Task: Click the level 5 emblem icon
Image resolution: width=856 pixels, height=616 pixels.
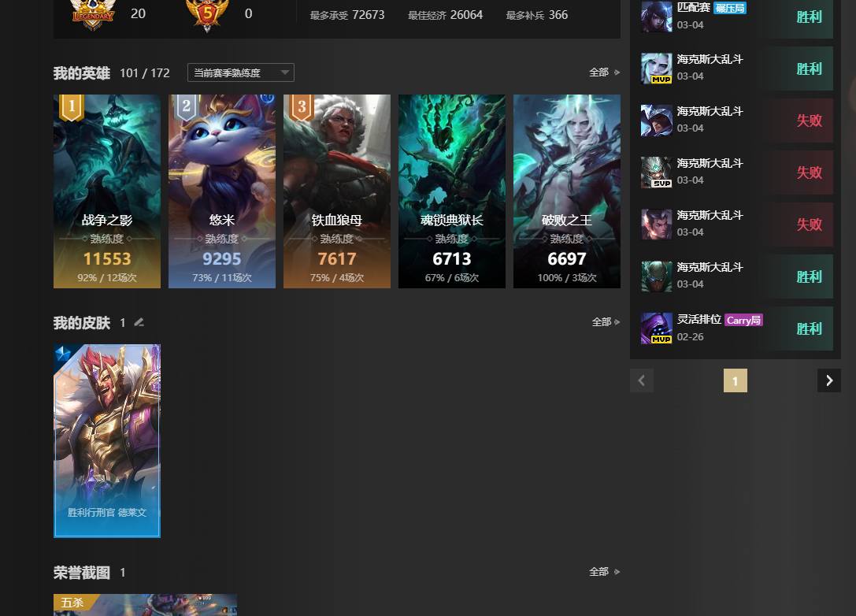Action: pos(207,15)
